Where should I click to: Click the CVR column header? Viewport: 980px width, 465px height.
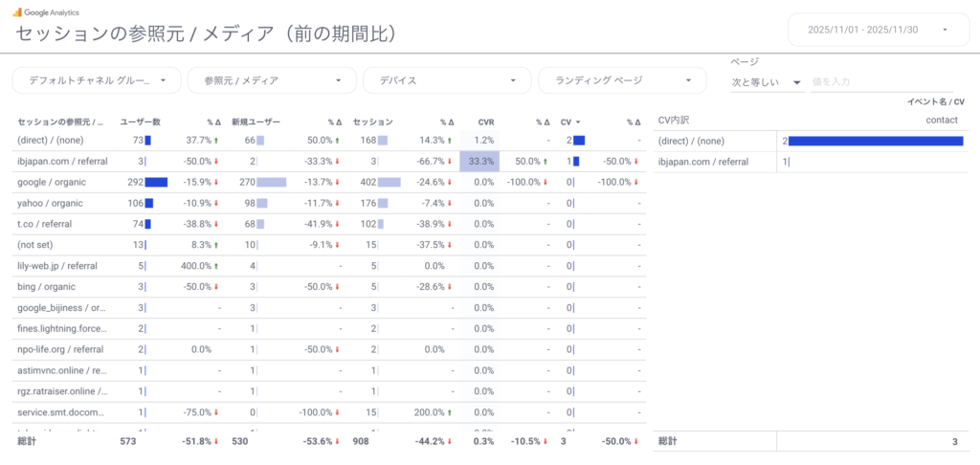pyautogui.click(x=485, y=122)
